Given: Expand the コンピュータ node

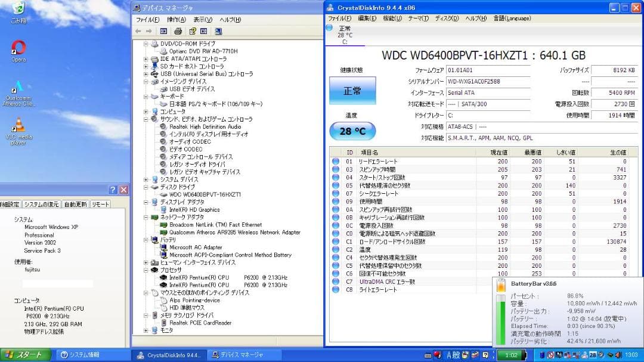Looking at the screenshot, I should [146, 112].
